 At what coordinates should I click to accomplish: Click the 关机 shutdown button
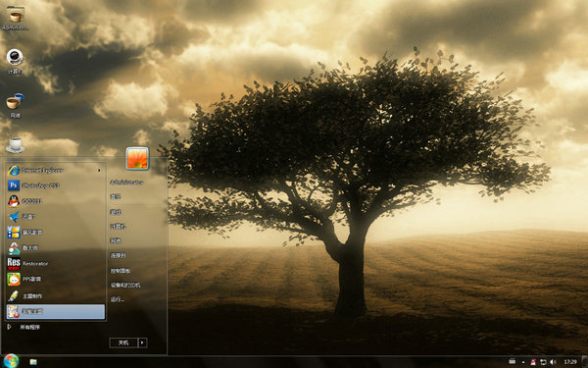coord(123,342)
